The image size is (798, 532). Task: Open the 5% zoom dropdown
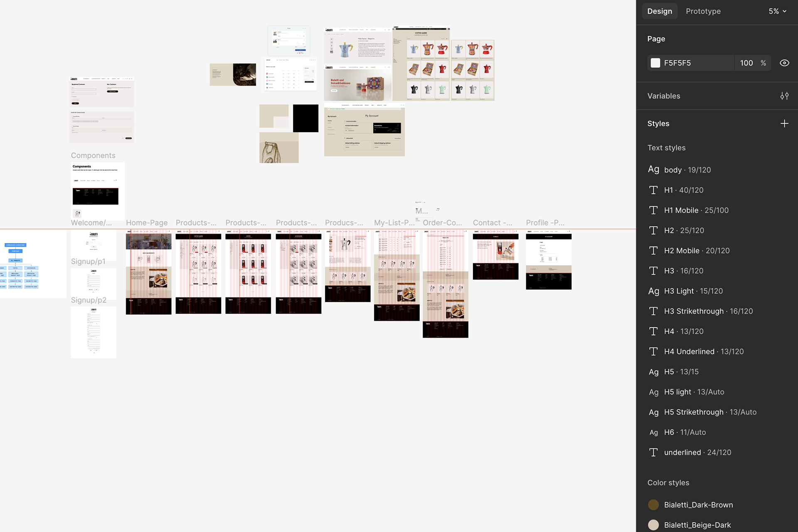[x=777, y=11]
